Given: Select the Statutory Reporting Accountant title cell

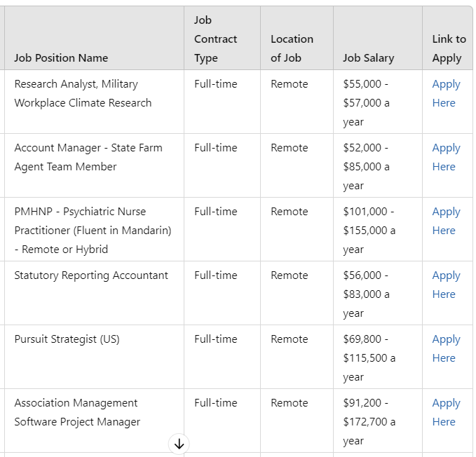Looking at the screenshot, I should [x=91, y=275].
